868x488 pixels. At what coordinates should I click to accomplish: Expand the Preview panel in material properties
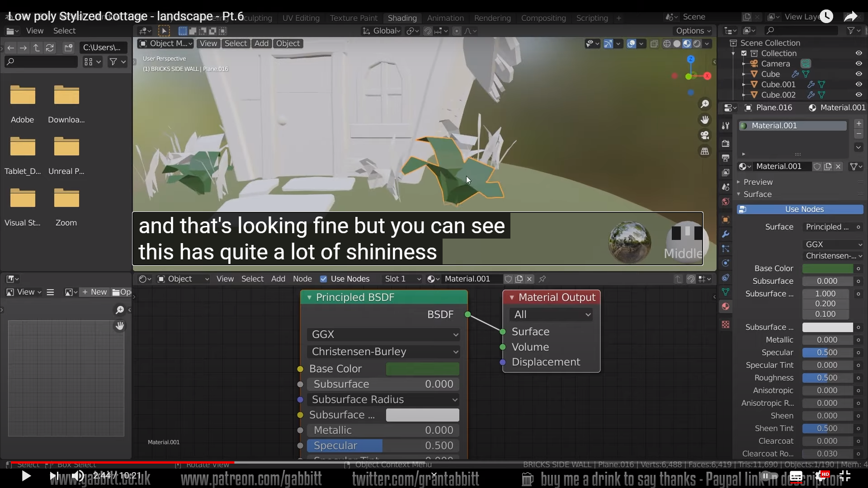coord(758,182)
